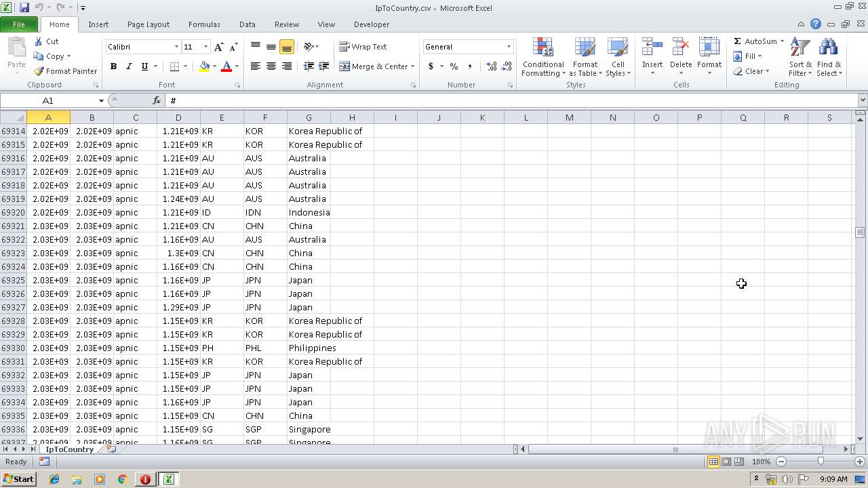Toggle Center horizontal alignment
868x488 pixels.
click(x=271, y=66)
